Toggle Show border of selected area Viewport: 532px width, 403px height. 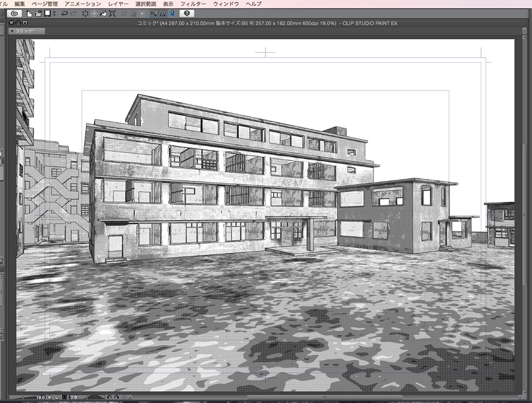point(142,14)
